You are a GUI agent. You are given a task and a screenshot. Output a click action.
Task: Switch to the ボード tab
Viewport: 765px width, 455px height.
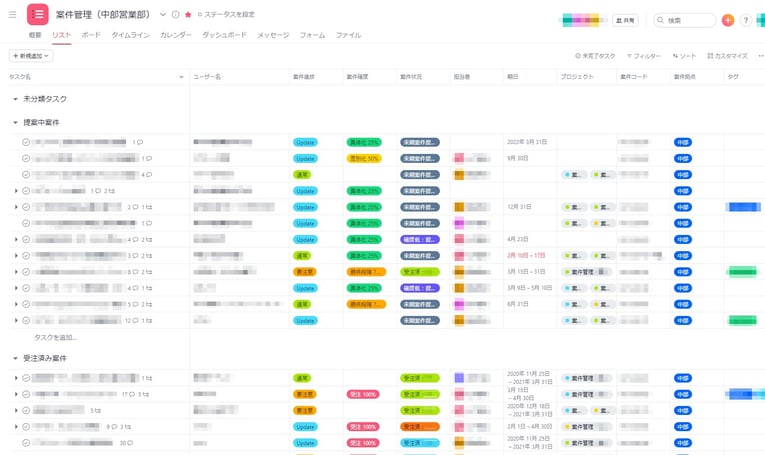coord(91,35)
